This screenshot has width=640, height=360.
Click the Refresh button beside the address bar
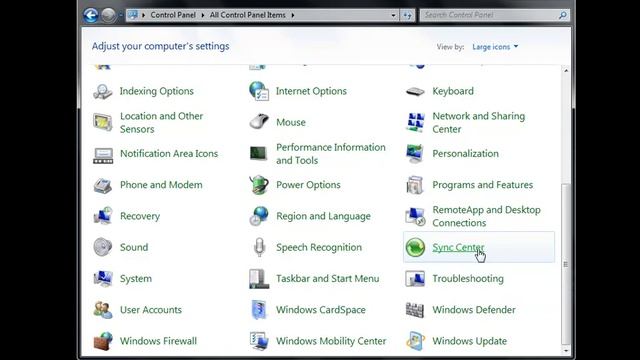tap(407, 15)
